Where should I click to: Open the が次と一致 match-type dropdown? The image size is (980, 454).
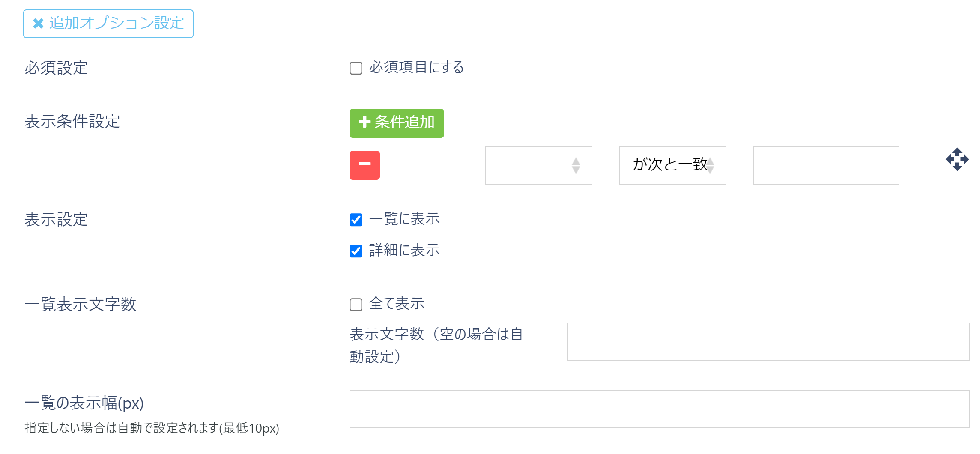[x=672, y=166]
